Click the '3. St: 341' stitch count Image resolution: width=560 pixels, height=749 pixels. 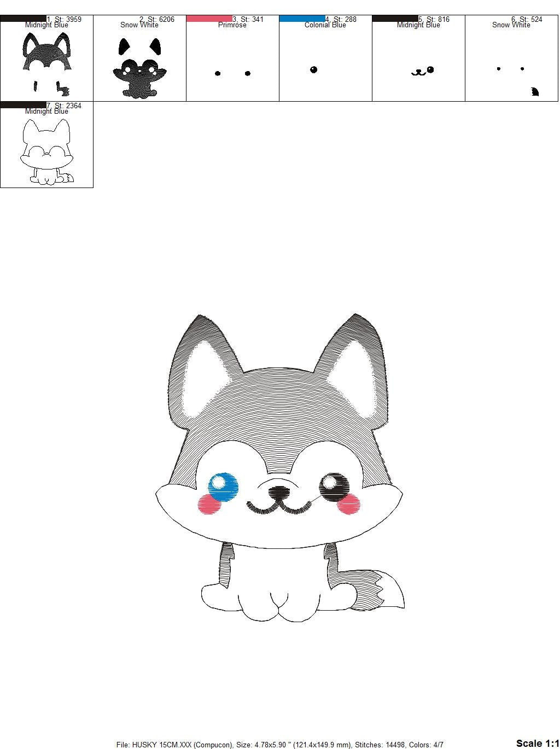click(x=248, y=19)
